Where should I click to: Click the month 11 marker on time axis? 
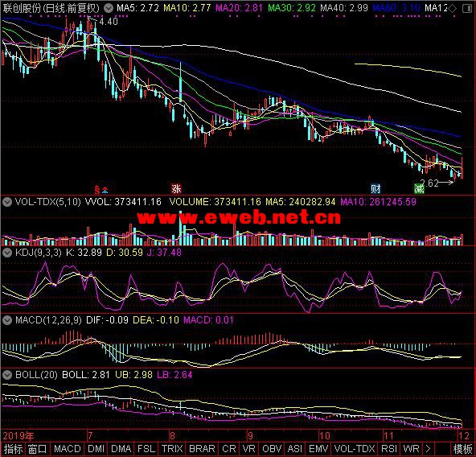[388, 436]
